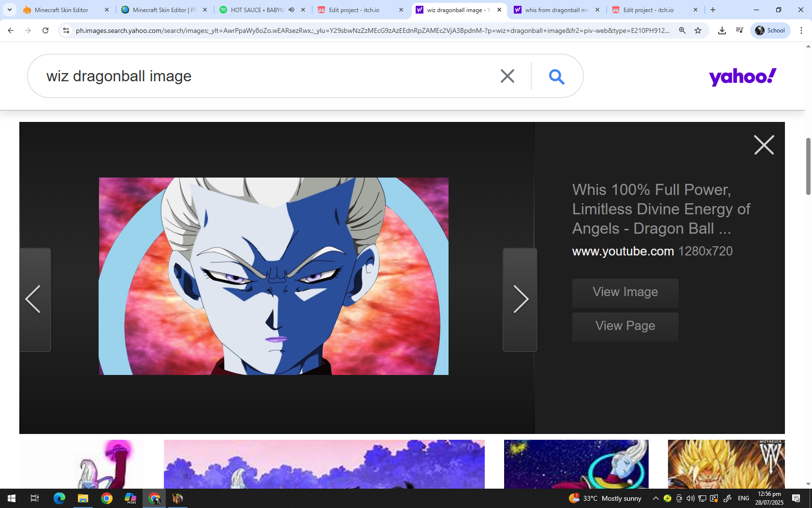
Task: Click the Yahoo logo
Action: click(x=742, y=77)
